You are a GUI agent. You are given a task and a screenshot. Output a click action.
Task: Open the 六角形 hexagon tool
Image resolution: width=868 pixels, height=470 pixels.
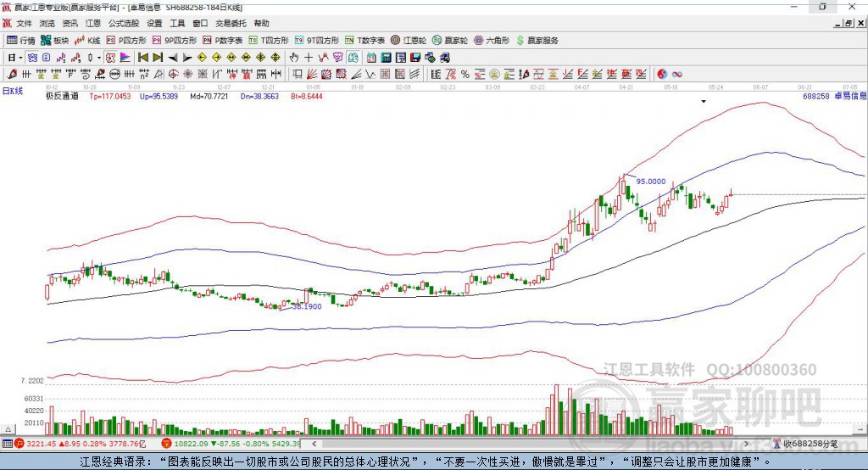(x=492, y=41)
